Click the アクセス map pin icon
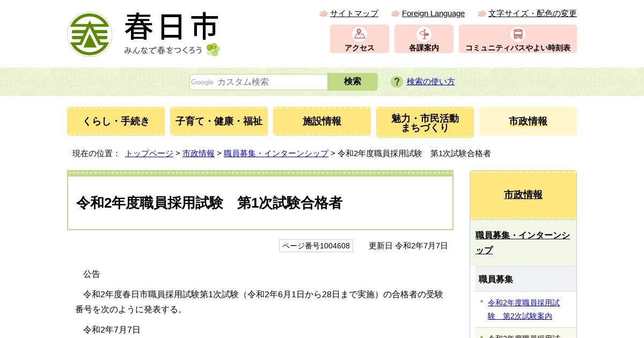The image size is (644, 338). click(360, 34)
